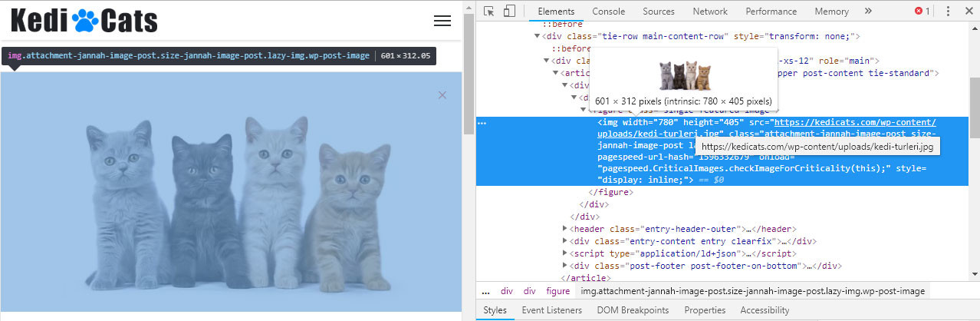Open the Properties pane tab
Screen dimensions: 980x321
(705, 310)
